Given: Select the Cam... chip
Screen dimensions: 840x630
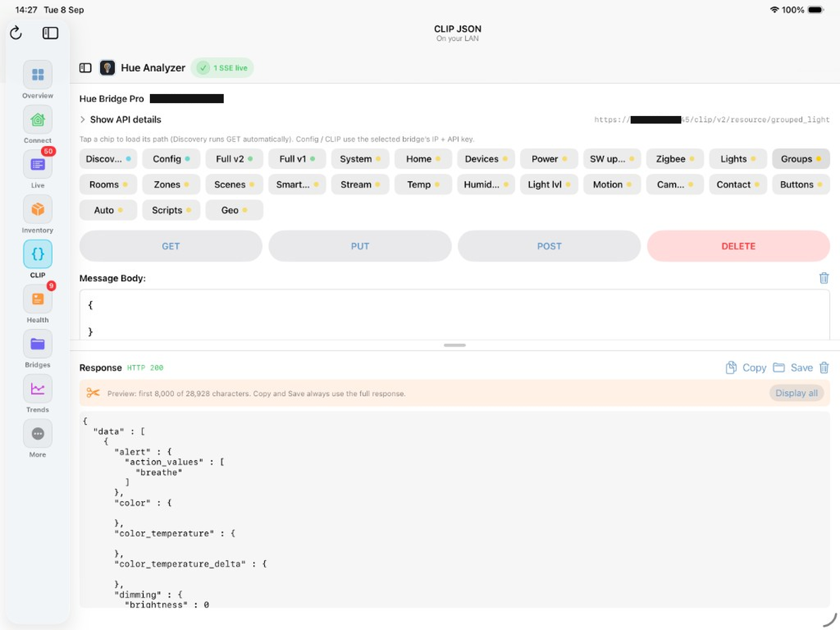Looking at the screenshot, I should [x=675, y=185].
